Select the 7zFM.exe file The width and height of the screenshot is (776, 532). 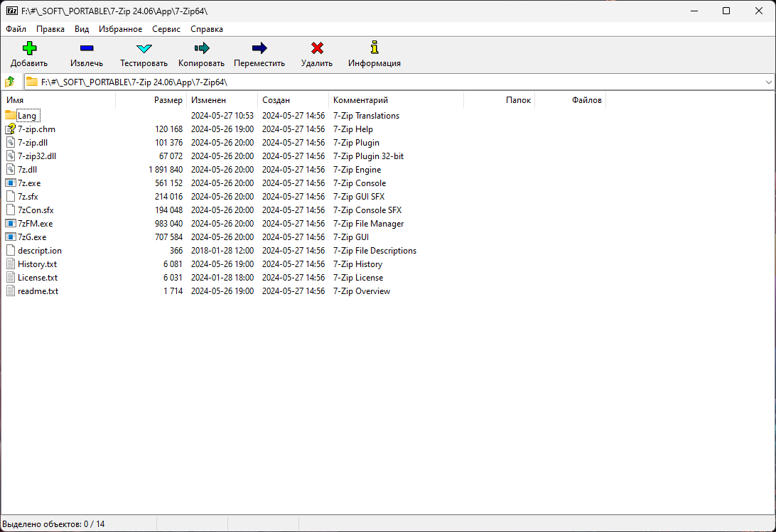pyautogui.click(x=35, y=224)
